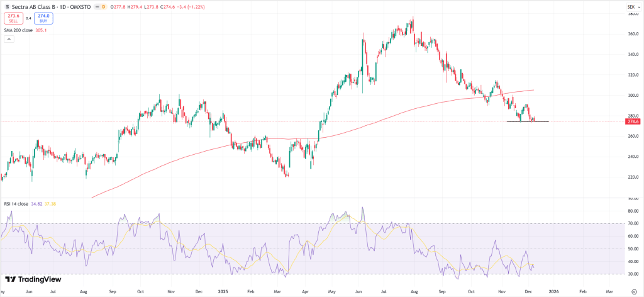Click the TradingView logo
644x297 pixels.
tap(28, 279)
